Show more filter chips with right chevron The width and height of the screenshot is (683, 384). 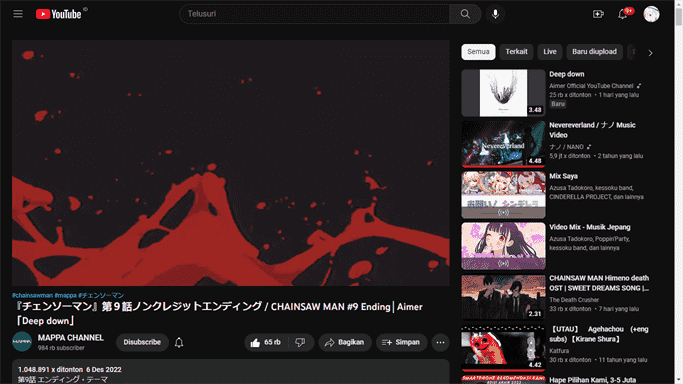[x=650, y=53]
